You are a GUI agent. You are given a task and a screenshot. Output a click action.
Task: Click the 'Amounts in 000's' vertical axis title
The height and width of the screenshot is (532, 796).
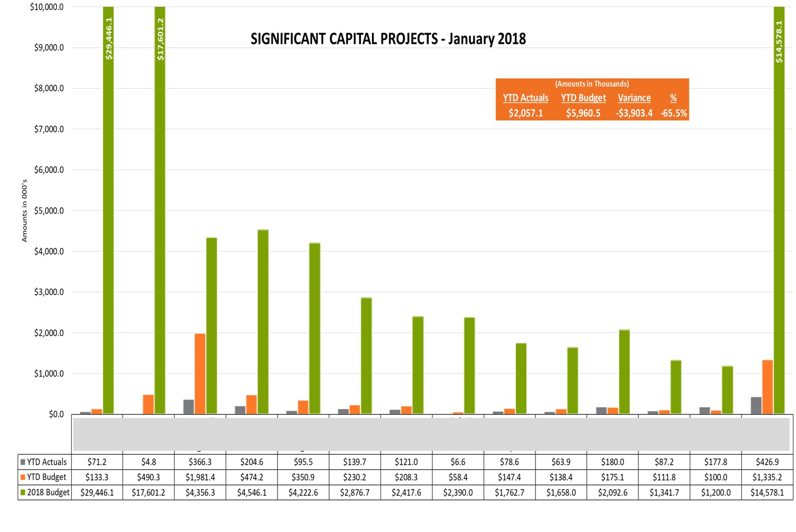point(24,211)
